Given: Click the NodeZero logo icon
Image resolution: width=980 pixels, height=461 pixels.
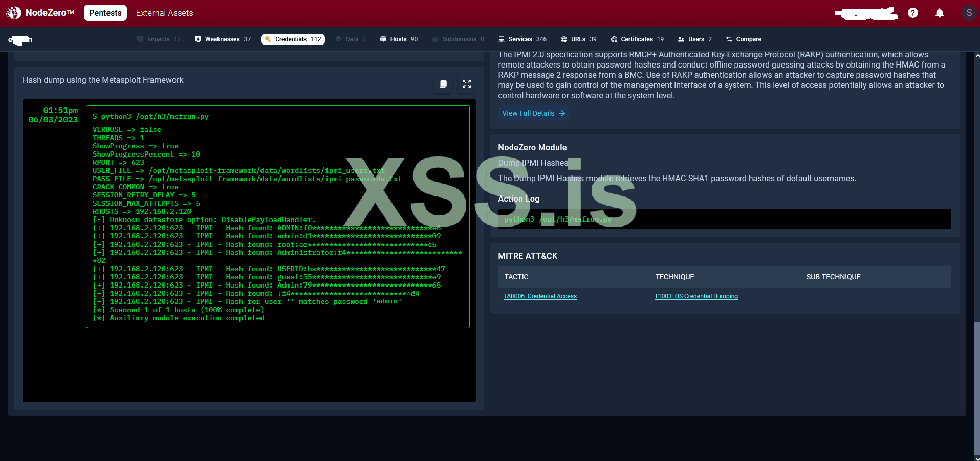Looking at the screenshot, I should [x=13, y=13].
